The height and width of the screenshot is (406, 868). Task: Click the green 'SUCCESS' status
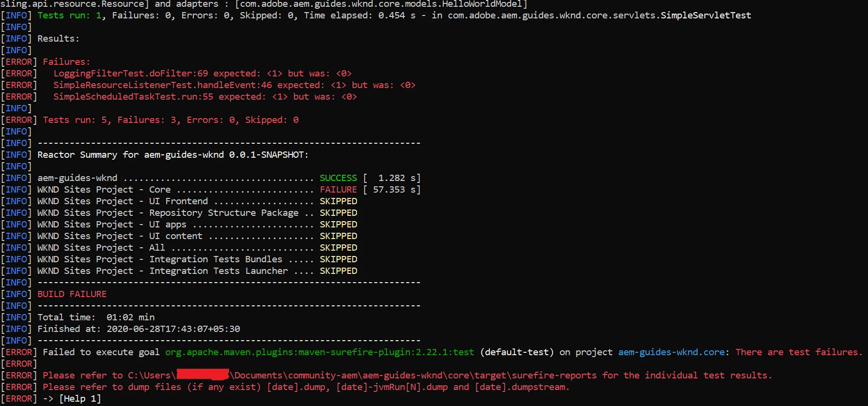pyautogui.click(x=338, y=178)
